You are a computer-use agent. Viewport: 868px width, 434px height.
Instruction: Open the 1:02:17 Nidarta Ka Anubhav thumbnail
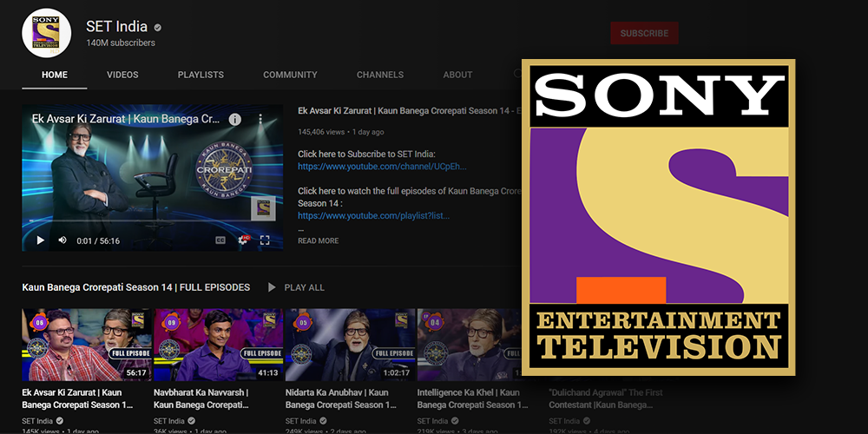pyautogui.click(x=350, y=345)
